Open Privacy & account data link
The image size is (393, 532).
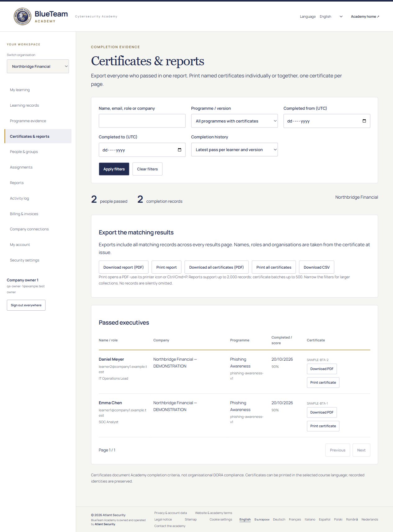tap(171, 513)
